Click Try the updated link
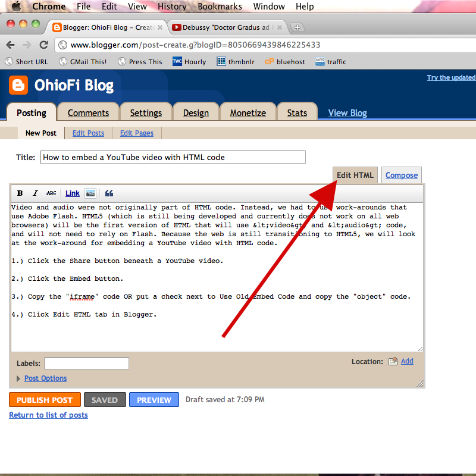Viewport: 476px width, 476px height. click(452, 77)
